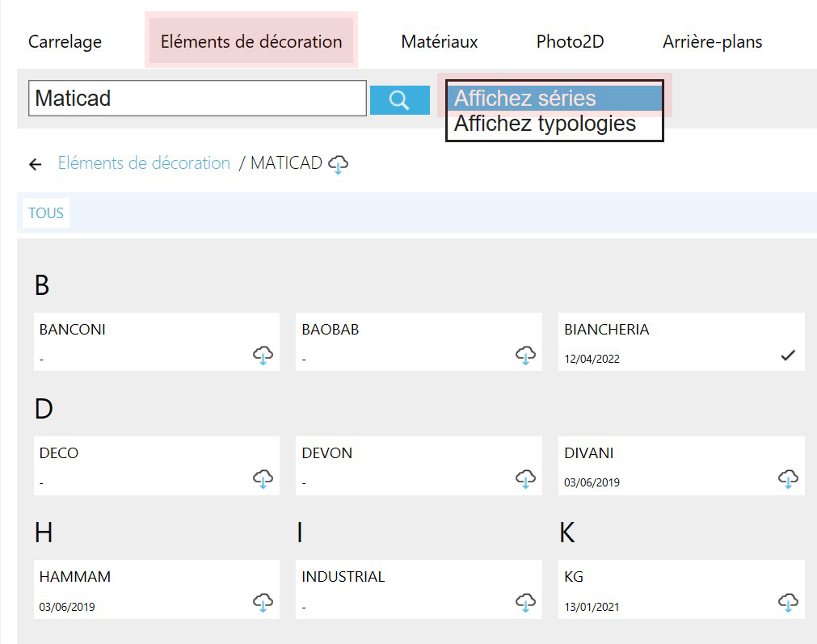Open the BIANCHERIA series card

pos(681,342)
